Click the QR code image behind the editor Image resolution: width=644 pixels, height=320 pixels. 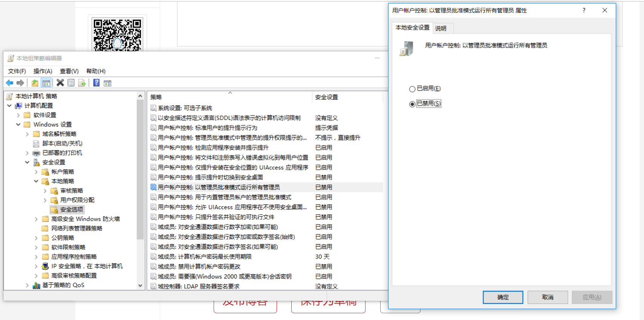click(117, 35)
